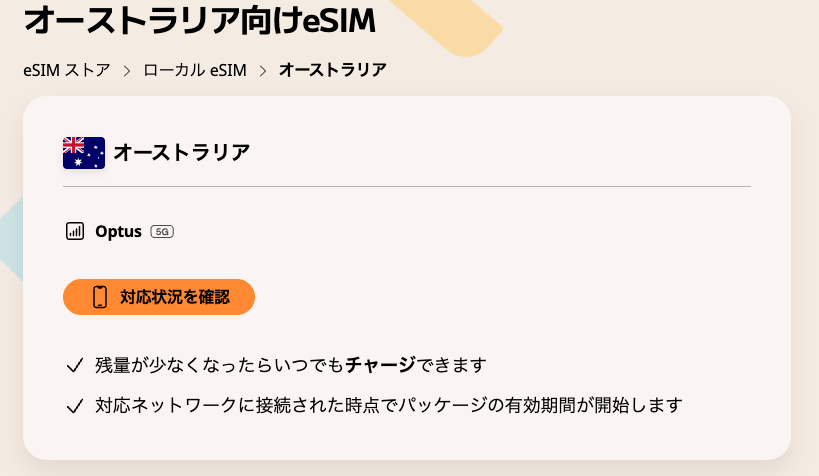Click the chevron after ローカル eSIM breadcrumb
819x476 pixels.
click(x=263, y=71)
